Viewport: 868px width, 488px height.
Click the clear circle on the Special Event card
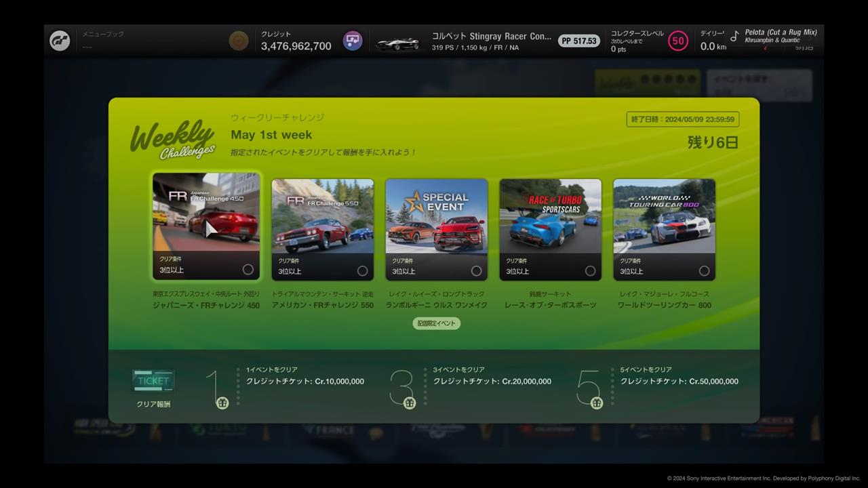coord(477,271)
